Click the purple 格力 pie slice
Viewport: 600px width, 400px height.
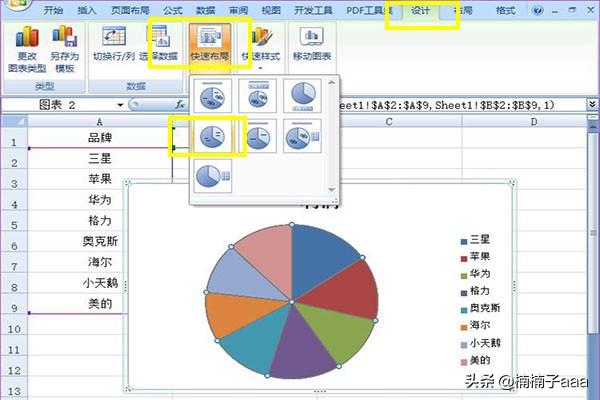(300, 346)
